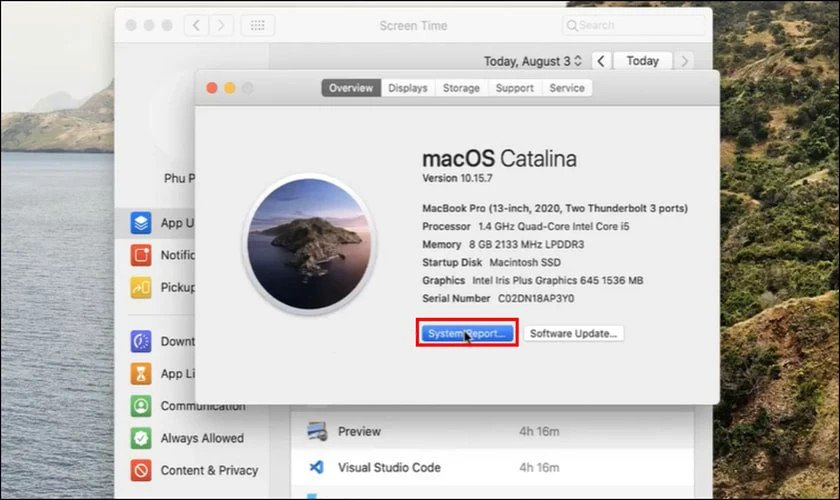Click the App Usage sidebar icon

pos(141,223)
